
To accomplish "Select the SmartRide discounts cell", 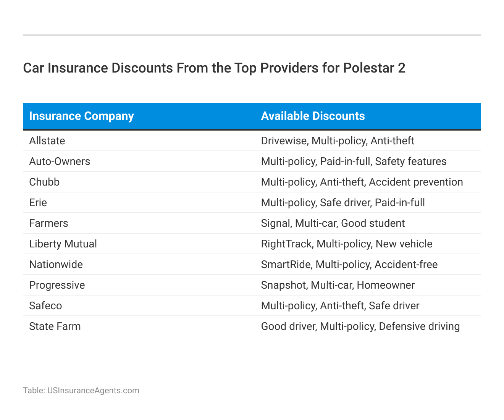I will tap(349, 265).
